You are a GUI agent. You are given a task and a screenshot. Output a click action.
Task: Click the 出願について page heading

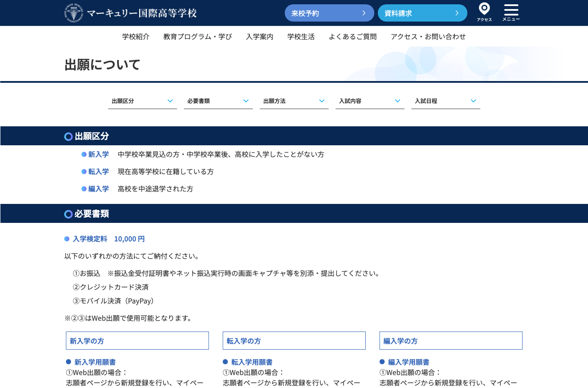tap(103, 65)
